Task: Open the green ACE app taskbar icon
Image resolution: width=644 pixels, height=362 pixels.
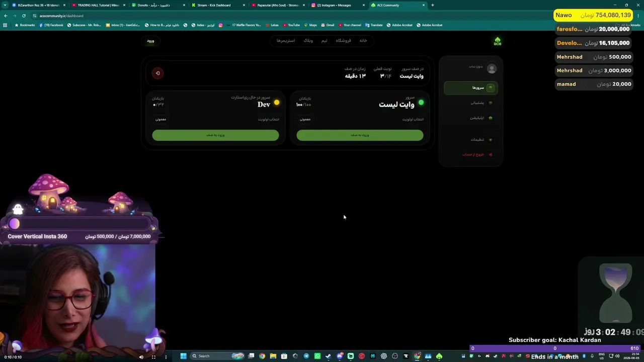Action: pos(439,356)
